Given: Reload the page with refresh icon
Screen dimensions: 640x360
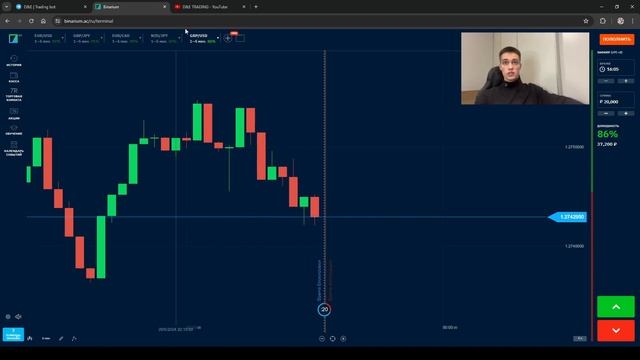Looking at the screenshot, I should click(31, 21).
